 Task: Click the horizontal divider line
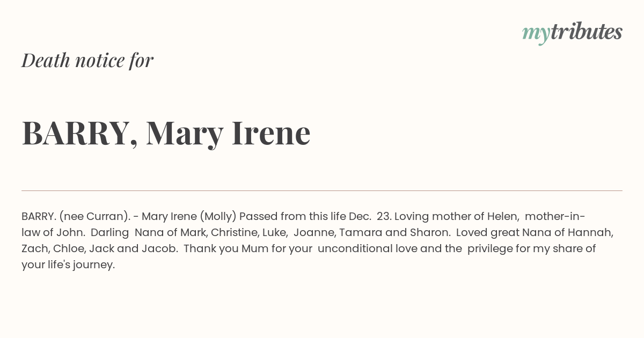click(x=322, y=190)
